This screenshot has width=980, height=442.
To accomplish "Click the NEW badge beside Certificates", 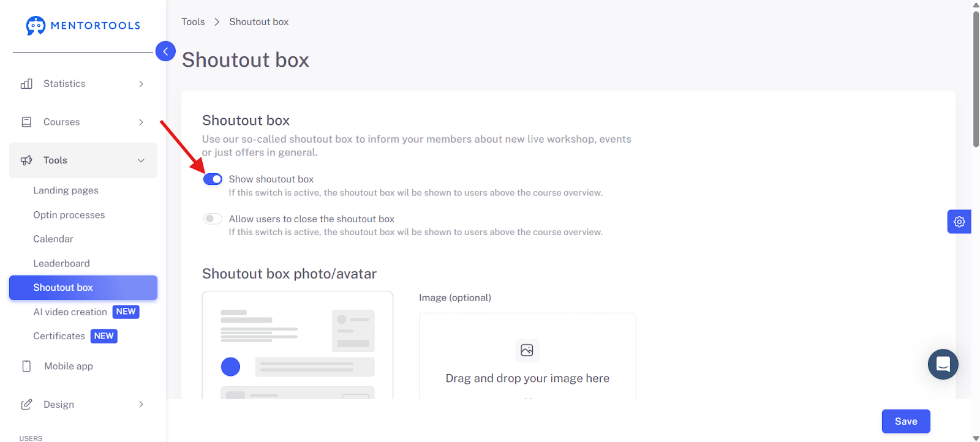I will point(104,336).
